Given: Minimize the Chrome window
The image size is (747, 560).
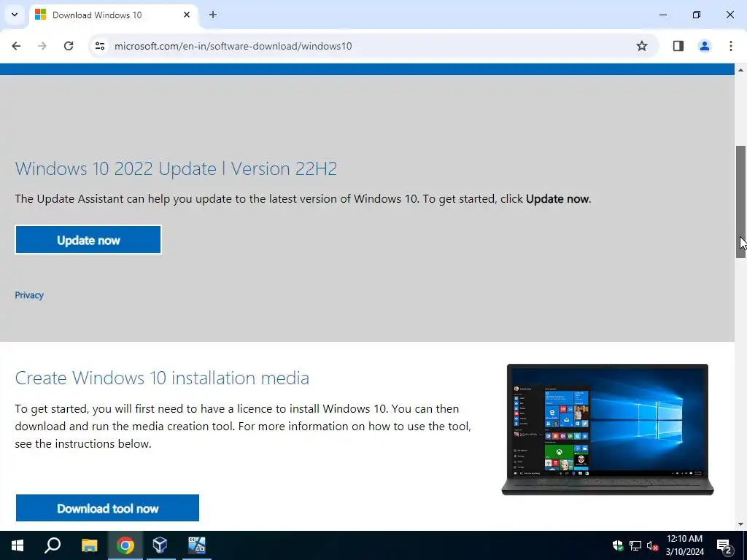Looking at the screenshot, I should (662, 15).
